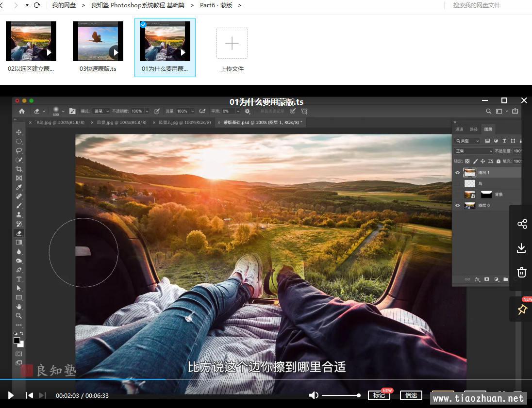
Task: Open the eraser tool preset dropdown
Action: 44,111
